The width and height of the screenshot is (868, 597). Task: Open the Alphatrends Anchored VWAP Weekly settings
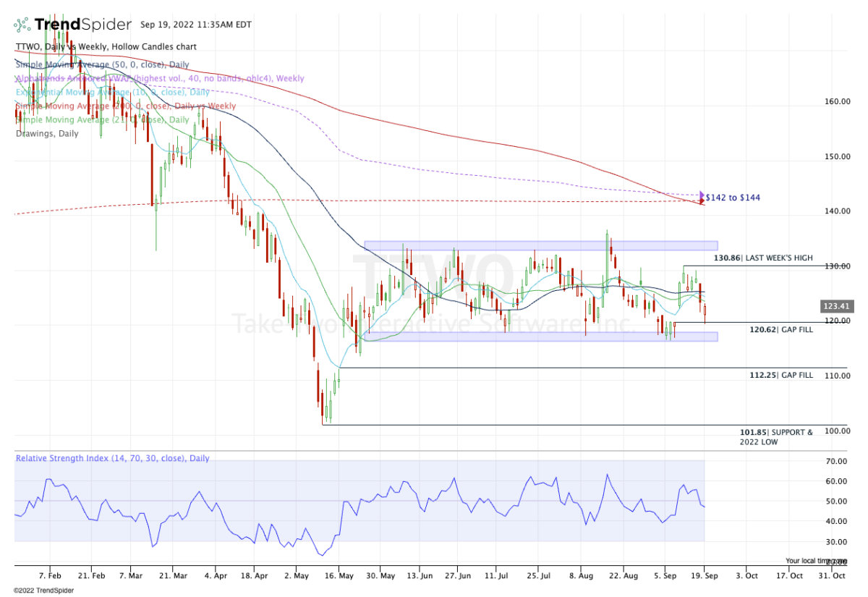coord(159,78)
